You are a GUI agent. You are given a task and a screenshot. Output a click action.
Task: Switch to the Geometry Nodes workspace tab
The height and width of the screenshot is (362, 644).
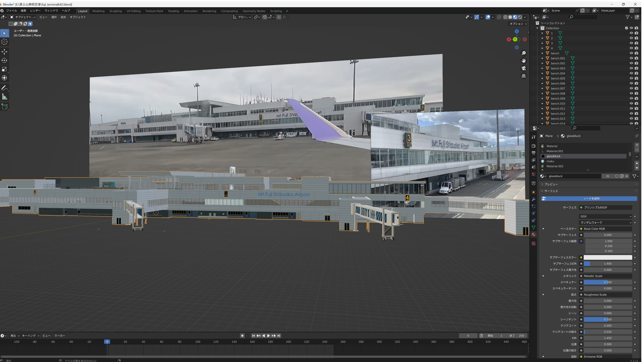click(254, 11)
